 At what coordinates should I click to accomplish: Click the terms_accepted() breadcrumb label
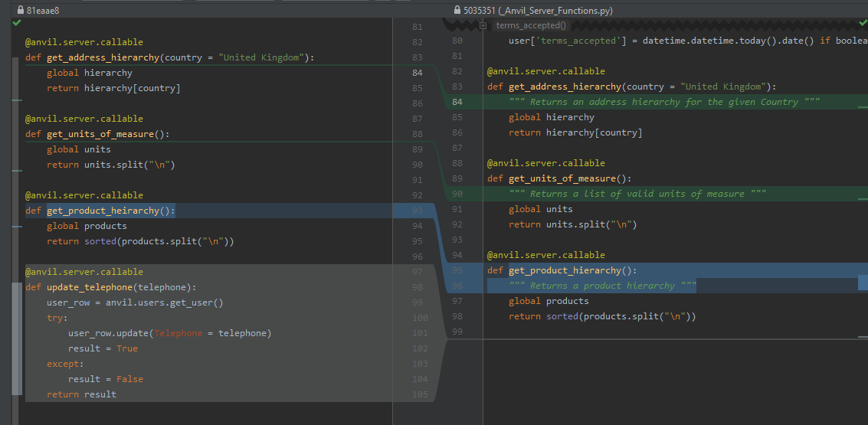tap(531, 25)
